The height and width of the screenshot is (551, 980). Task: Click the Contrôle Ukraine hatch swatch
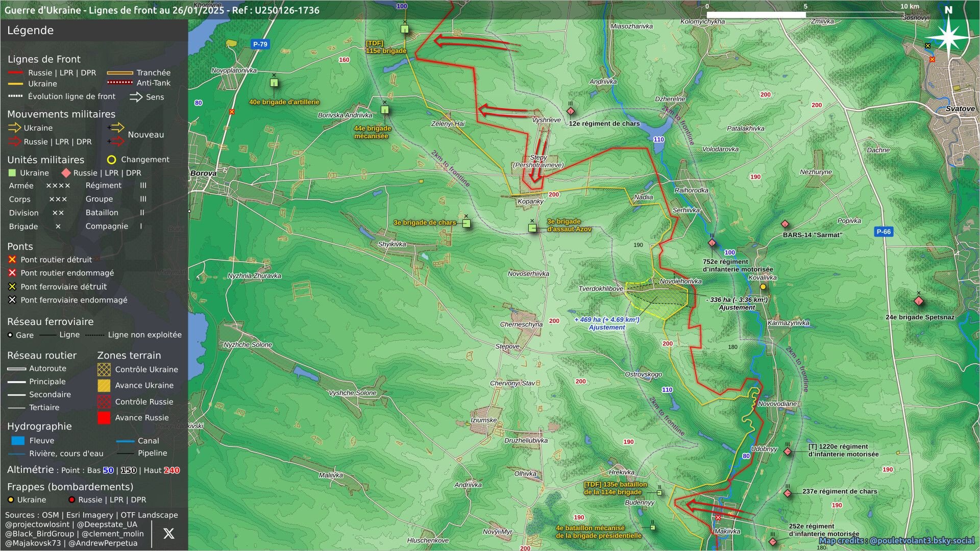point(104,369)
